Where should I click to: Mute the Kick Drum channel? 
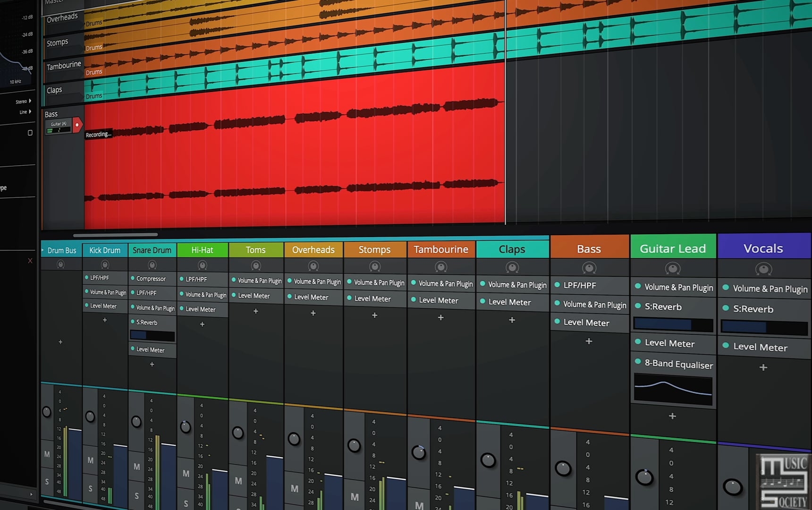[x=90, y=460]
